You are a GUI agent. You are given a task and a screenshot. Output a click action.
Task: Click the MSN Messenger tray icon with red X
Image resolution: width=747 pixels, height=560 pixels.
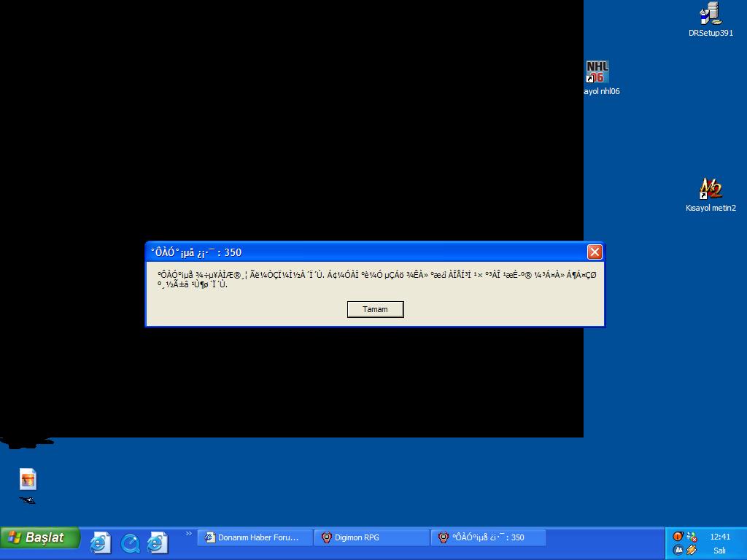(x=692, y=537)
